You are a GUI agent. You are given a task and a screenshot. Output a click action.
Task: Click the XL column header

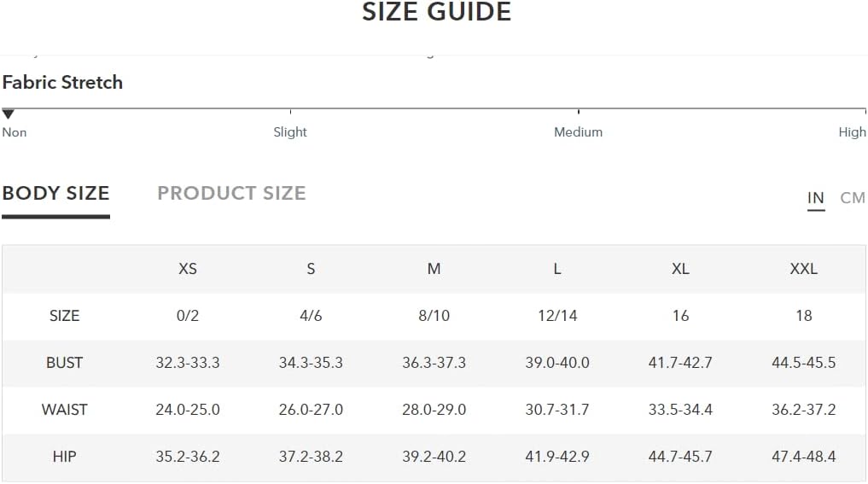(x=680, y=269)
